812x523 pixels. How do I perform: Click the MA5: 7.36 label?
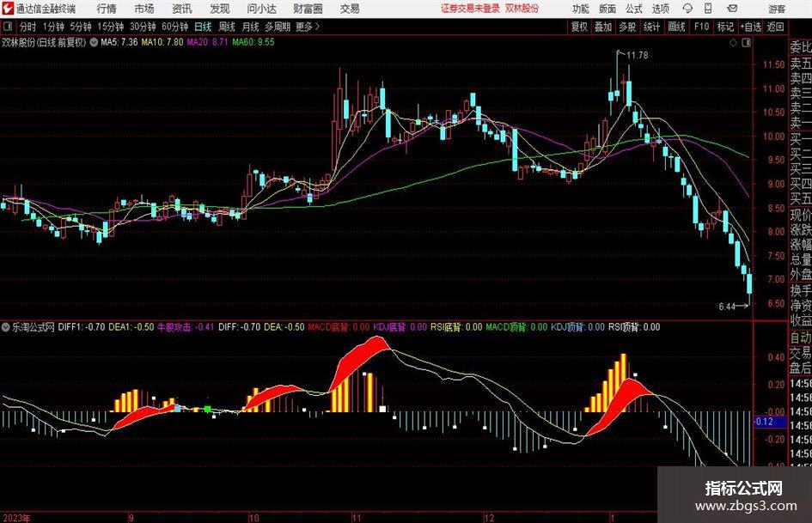coord(119,42)
